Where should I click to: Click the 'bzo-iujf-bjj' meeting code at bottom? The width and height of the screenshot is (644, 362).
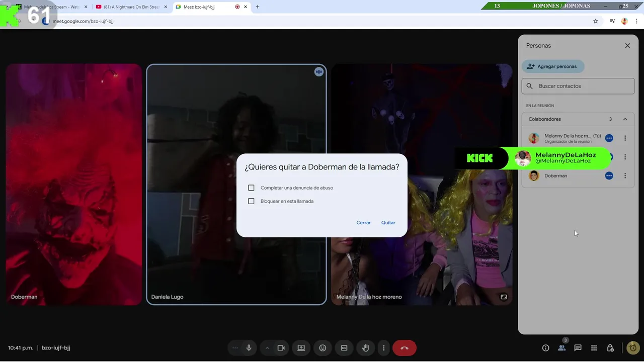[x=56, y=348]
